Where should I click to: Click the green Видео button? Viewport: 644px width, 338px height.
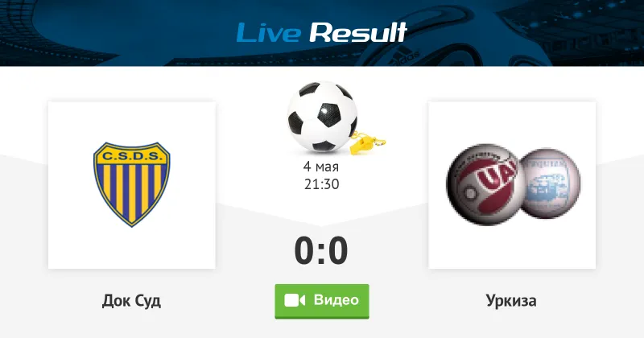[321, 301]
